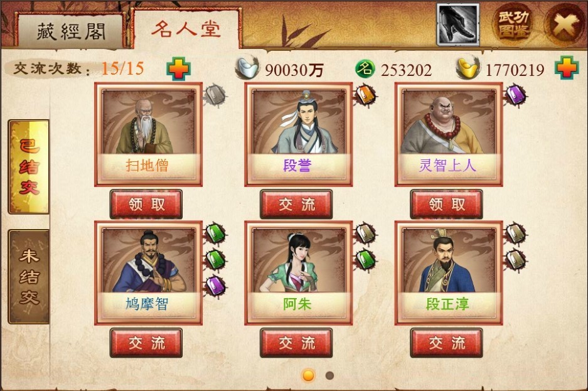Open the 鸠摩智 character portrait
The height and width of the screenshot is (391, 588).
(149, 273)
